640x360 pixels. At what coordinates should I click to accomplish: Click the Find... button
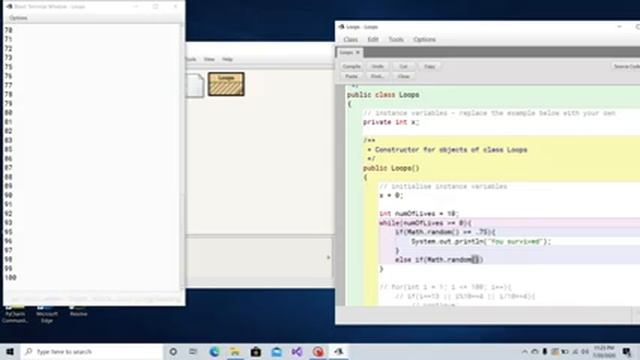(x=377, y=76)
